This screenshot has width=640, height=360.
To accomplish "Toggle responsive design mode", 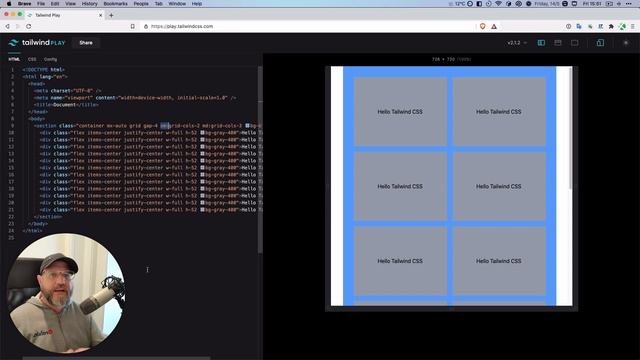I will point(600,42).
